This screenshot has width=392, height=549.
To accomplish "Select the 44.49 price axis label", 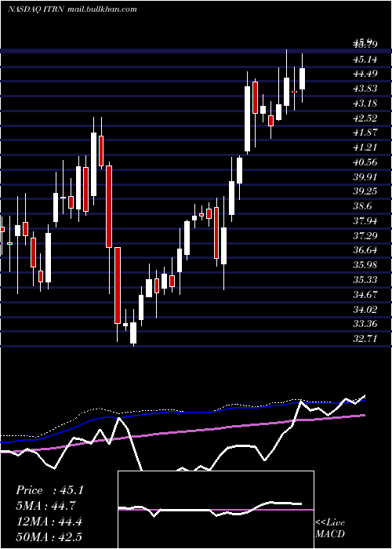I will pos(365,74).
